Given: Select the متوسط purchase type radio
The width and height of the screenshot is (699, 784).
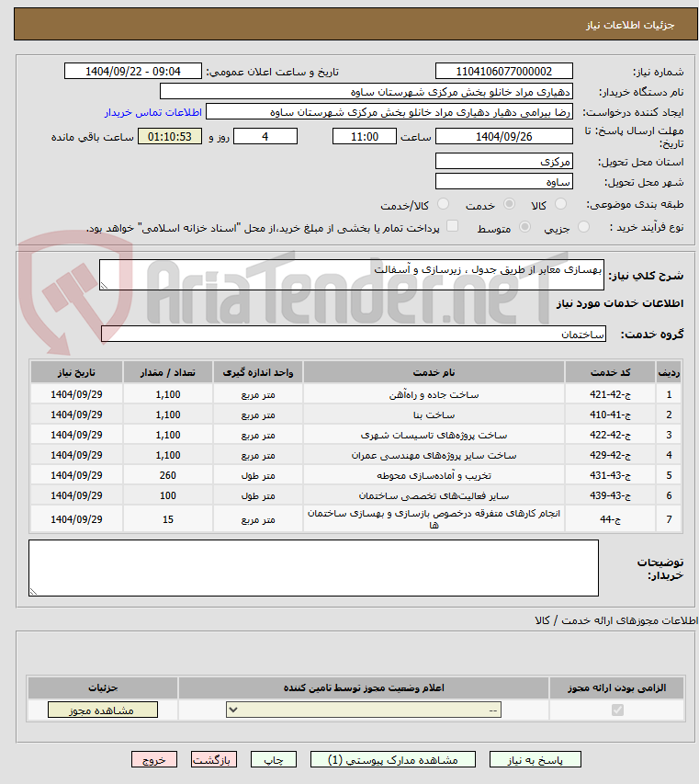Looking at the screenshot, I should coord(524,227).
